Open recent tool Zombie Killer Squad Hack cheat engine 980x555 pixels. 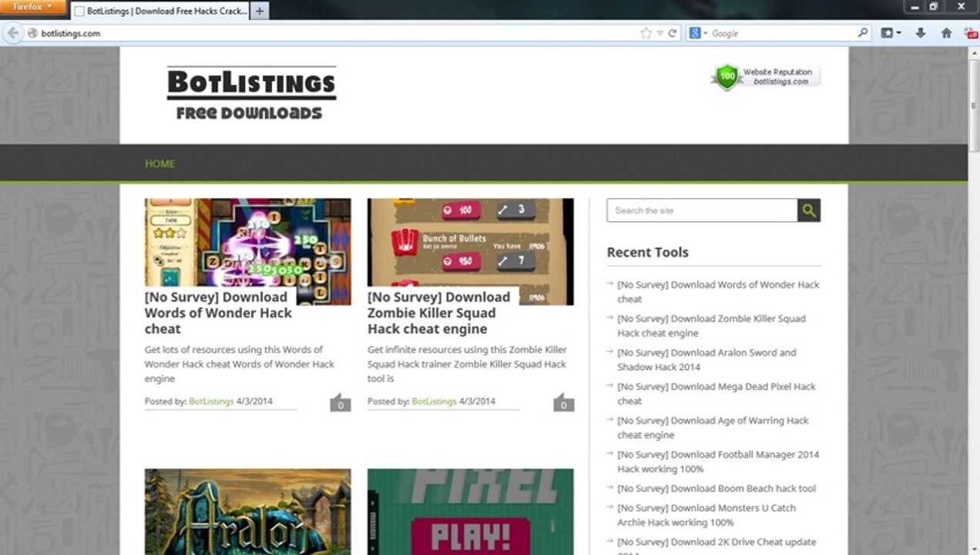click(711, 325)
